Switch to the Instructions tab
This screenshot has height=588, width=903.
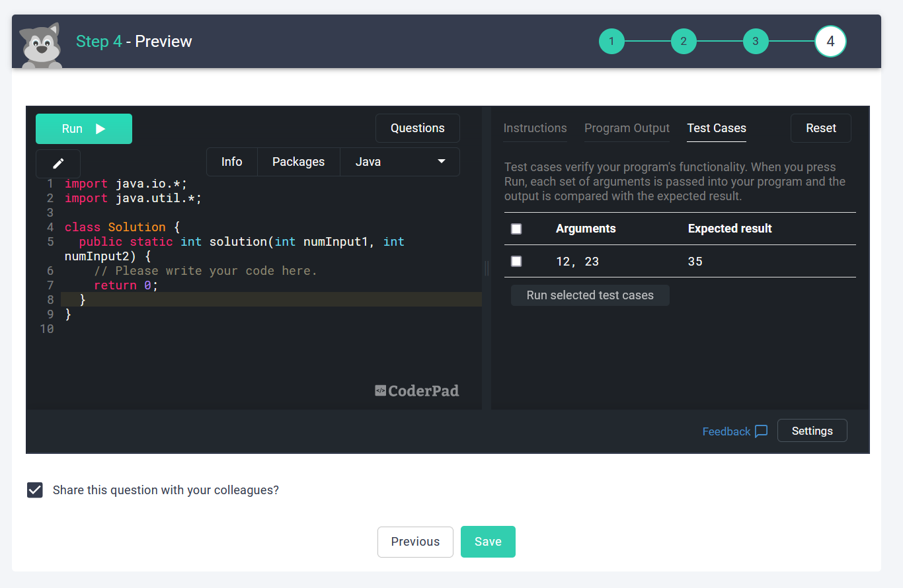click(535, 128)
